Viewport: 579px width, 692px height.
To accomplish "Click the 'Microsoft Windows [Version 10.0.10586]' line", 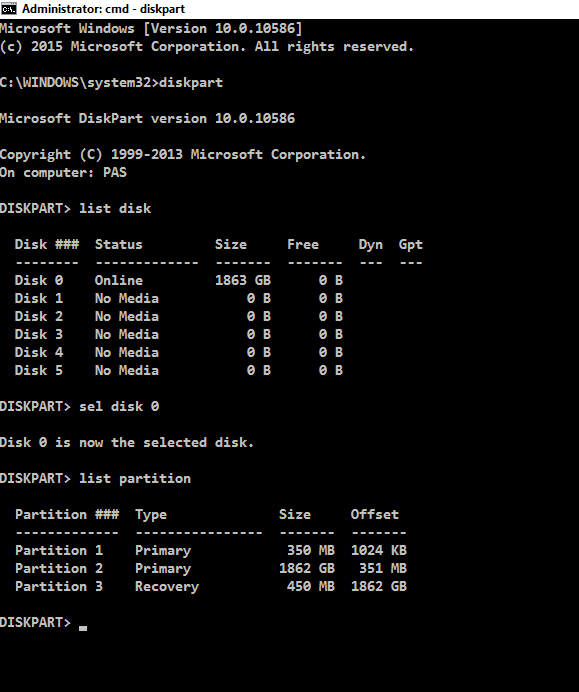I will click(151, 29).
